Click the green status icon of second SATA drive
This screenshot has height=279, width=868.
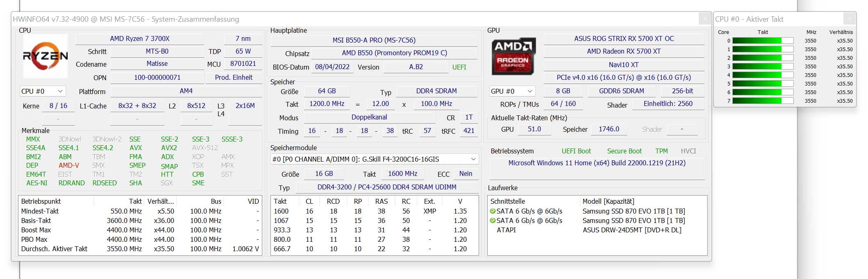coord(493,221)
